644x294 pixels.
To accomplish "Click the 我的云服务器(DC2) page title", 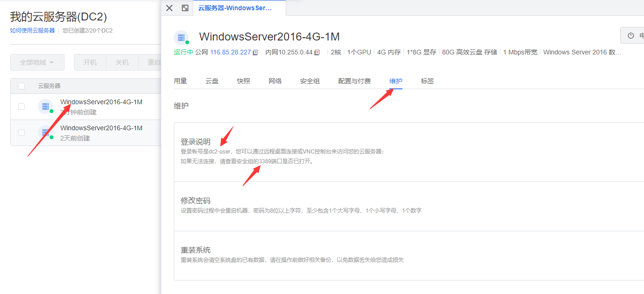I will click(59, 17).
